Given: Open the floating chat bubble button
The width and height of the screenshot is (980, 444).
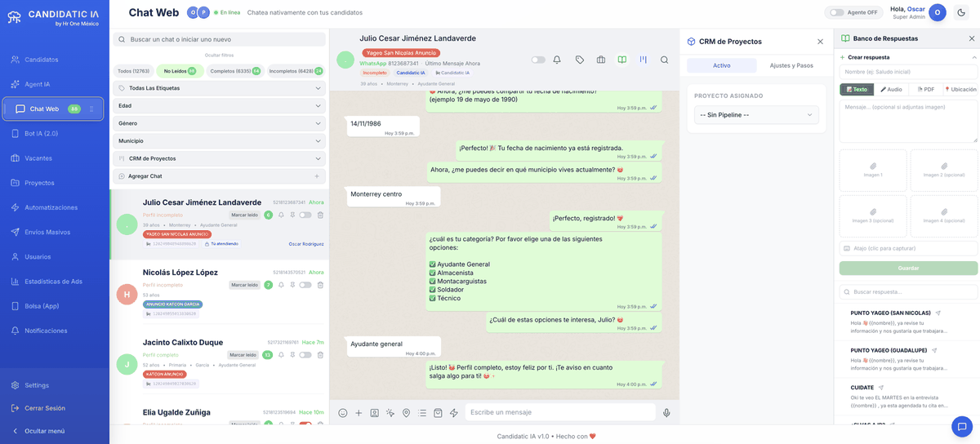Looking at the screenshot, I should (961, 426).
